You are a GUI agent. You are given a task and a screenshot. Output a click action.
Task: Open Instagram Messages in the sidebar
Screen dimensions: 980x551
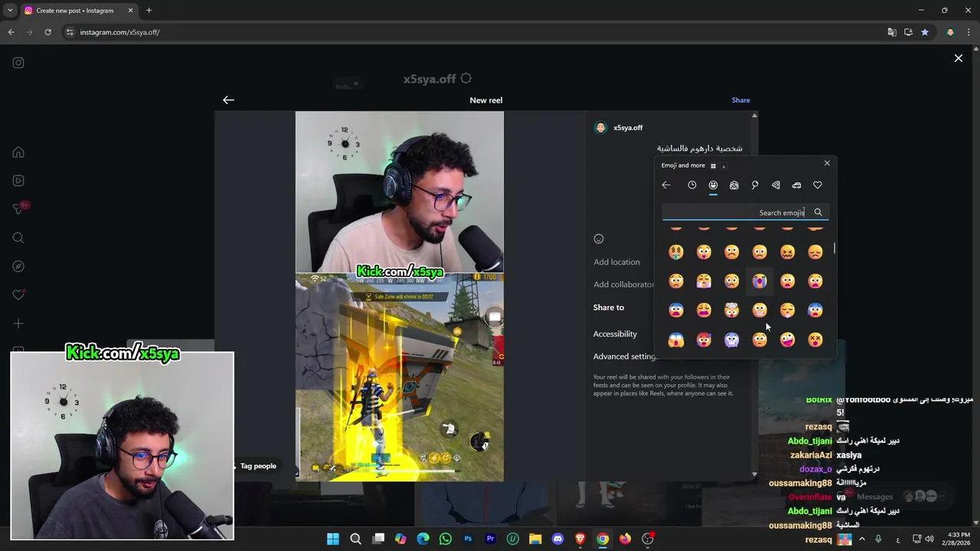[x=18, y=209]
